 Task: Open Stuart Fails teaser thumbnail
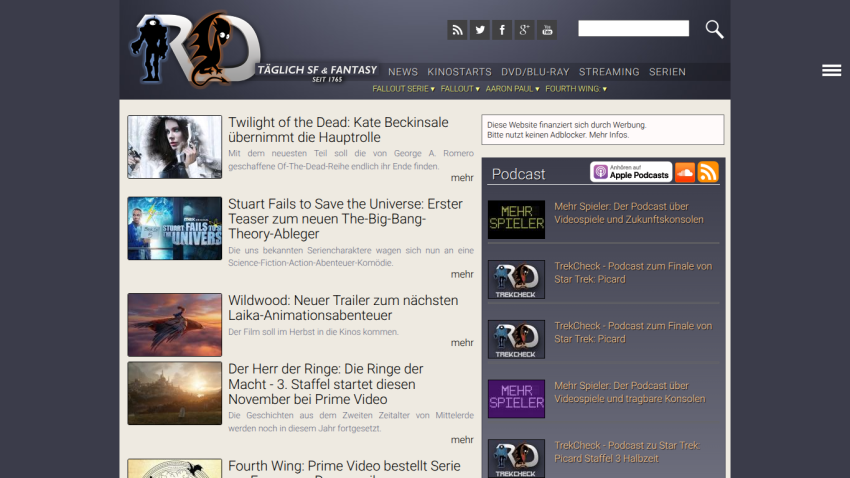pyautogui.click(x=175, y=228)
